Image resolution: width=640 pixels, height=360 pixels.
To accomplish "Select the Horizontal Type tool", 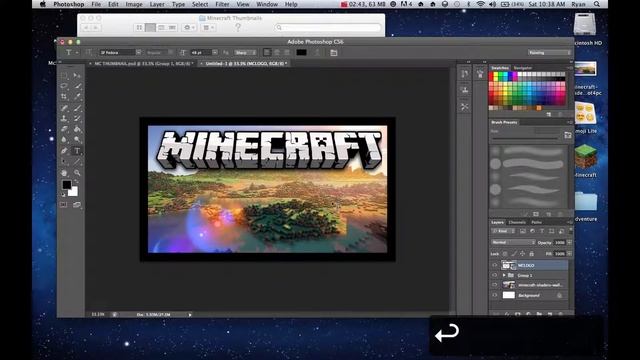I will (77, 151).
